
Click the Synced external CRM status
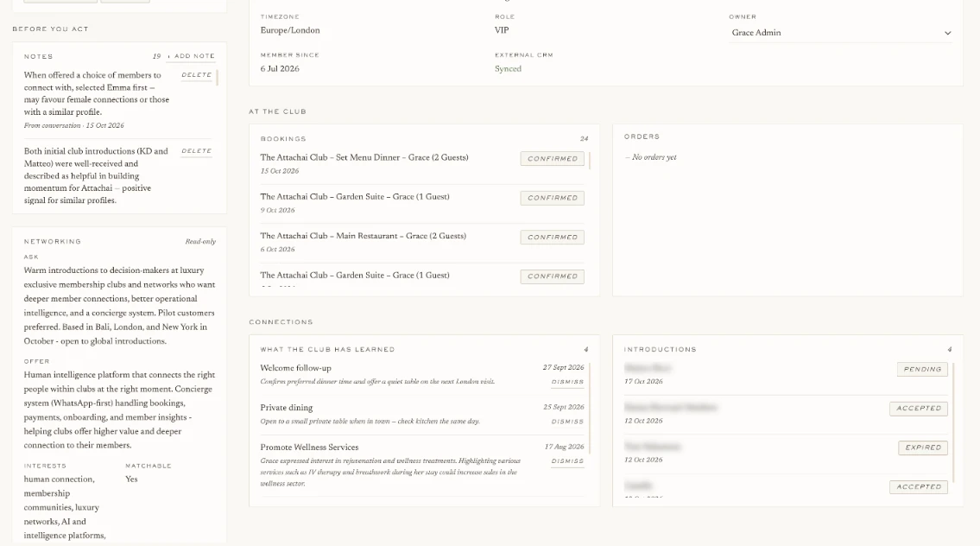point(508,69)
